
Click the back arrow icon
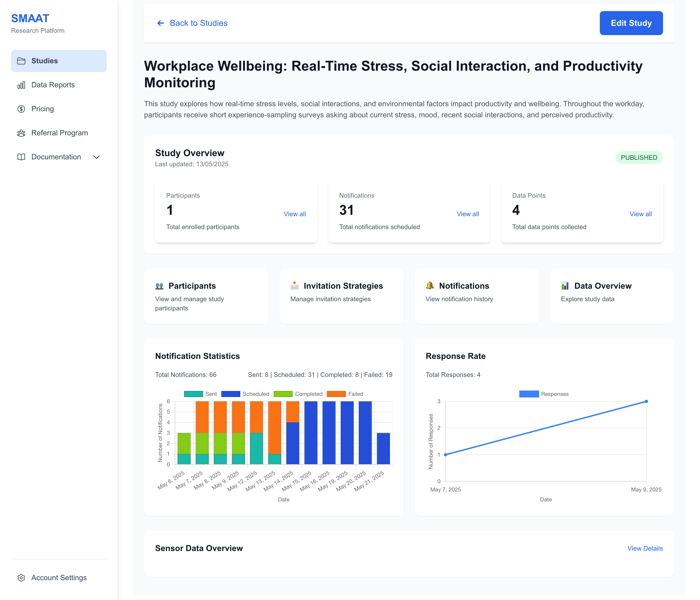(x=160, y=23)
